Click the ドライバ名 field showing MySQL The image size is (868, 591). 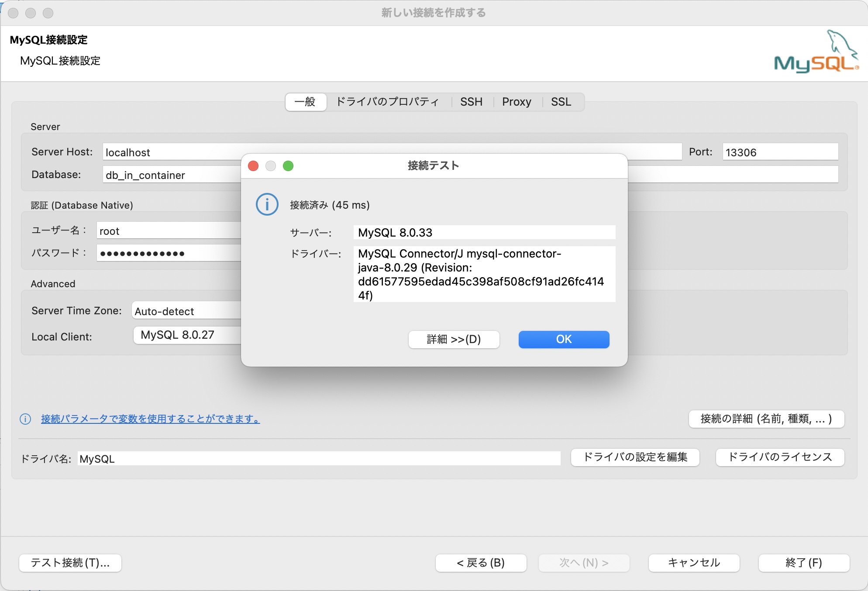pos(319,458)
